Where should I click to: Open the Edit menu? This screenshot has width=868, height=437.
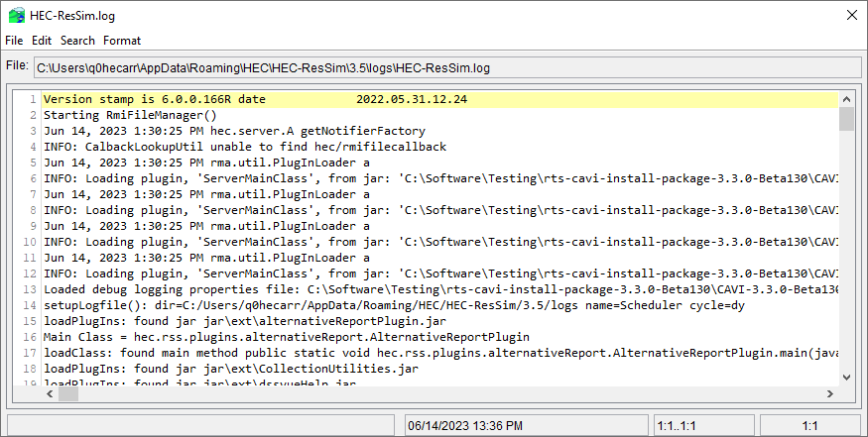pyautogui.click(x=42, y=41)
